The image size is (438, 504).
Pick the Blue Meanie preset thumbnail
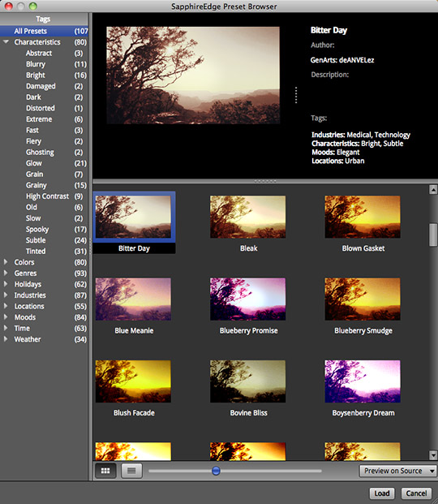[133, 299]
